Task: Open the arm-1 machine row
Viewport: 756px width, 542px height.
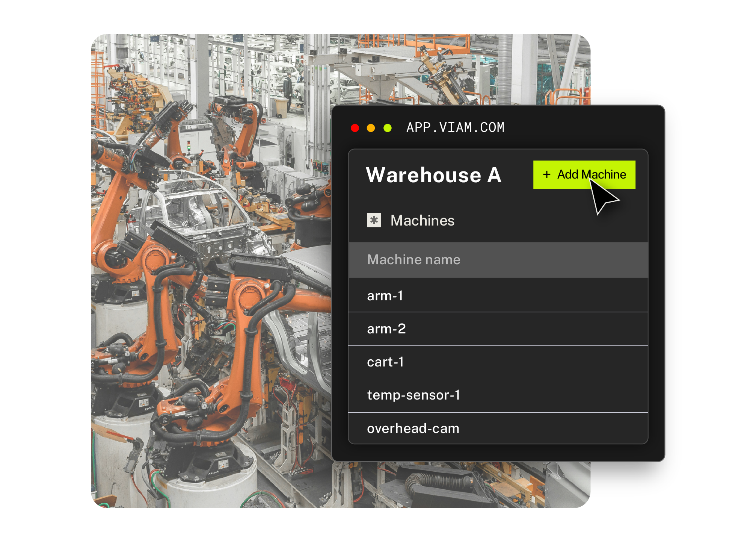Action: coord(385,296)
